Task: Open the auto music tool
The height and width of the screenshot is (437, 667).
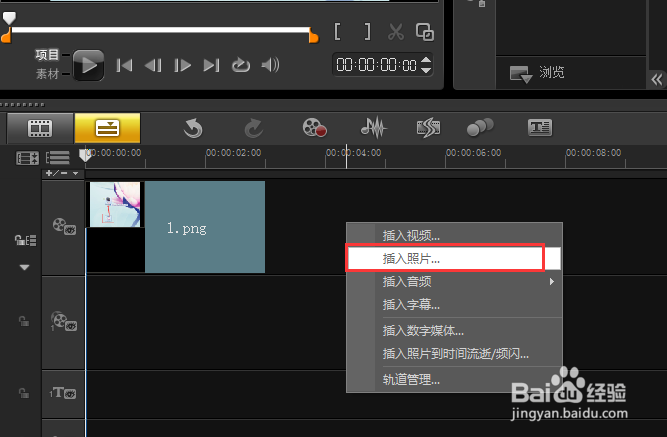Action: 428,128
